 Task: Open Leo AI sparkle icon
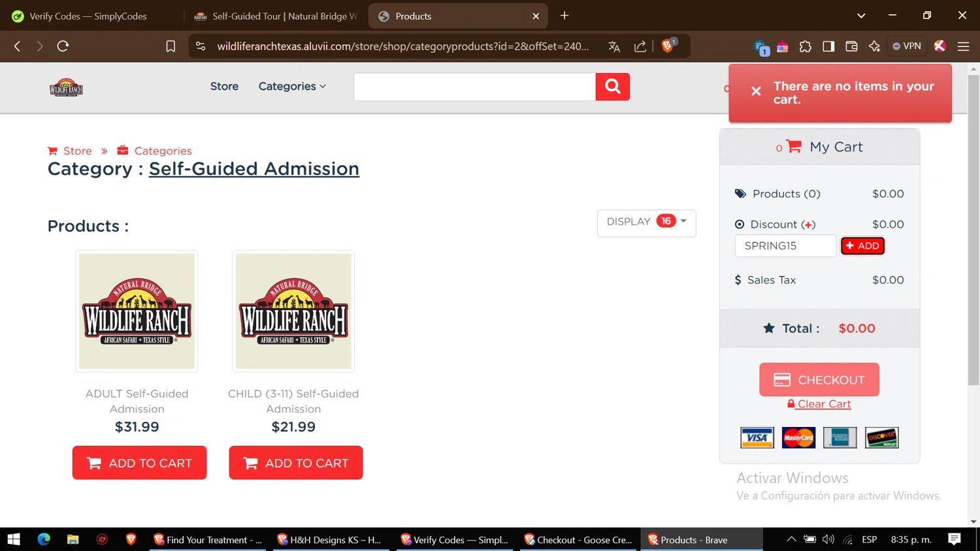click(x=874, y=46)
